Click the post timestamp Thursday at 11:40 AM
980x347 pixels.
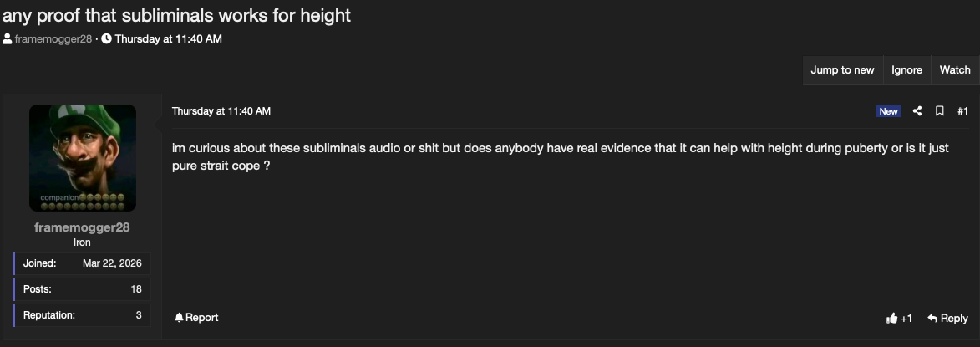click(221, 111)
